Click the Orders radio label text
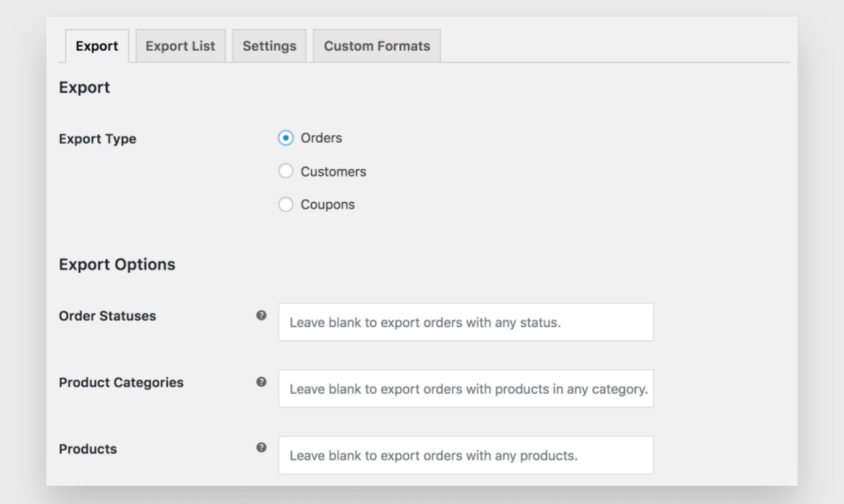Viewport: 844px width, 504px height. tap(321, 138)
